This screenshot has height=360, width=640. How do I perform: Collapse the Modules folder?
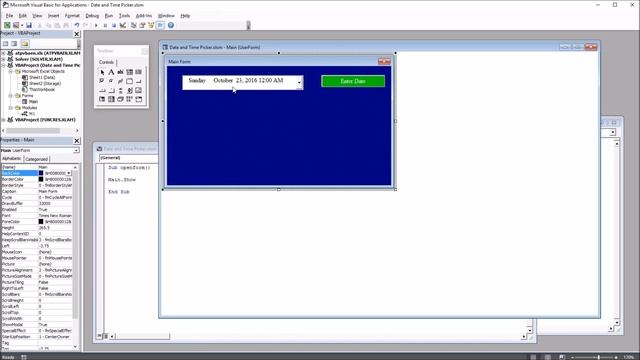pyautogui.click(x=11, y=108)
